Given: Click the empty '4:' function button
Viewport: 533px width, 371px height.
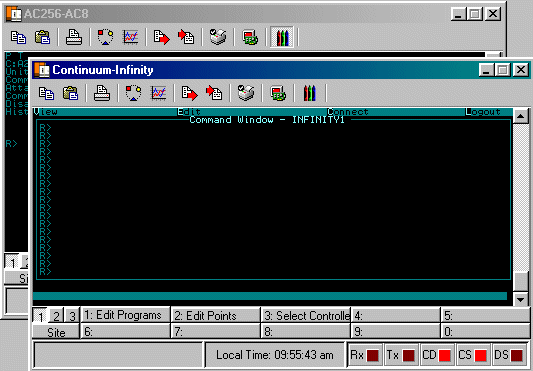Looking at the screenshot, I should (396, 315).
